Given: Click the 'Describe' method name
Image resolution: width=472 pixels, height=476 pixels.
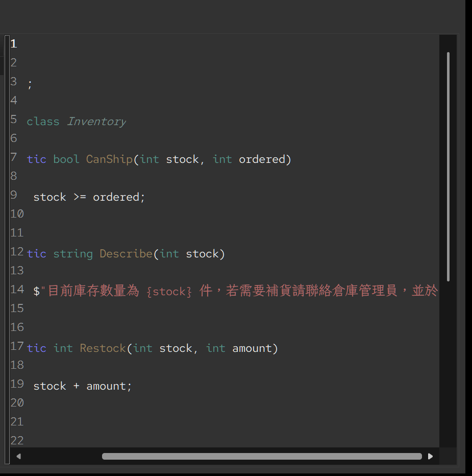Looking at the screenshot, I should (x=126, y=254).
